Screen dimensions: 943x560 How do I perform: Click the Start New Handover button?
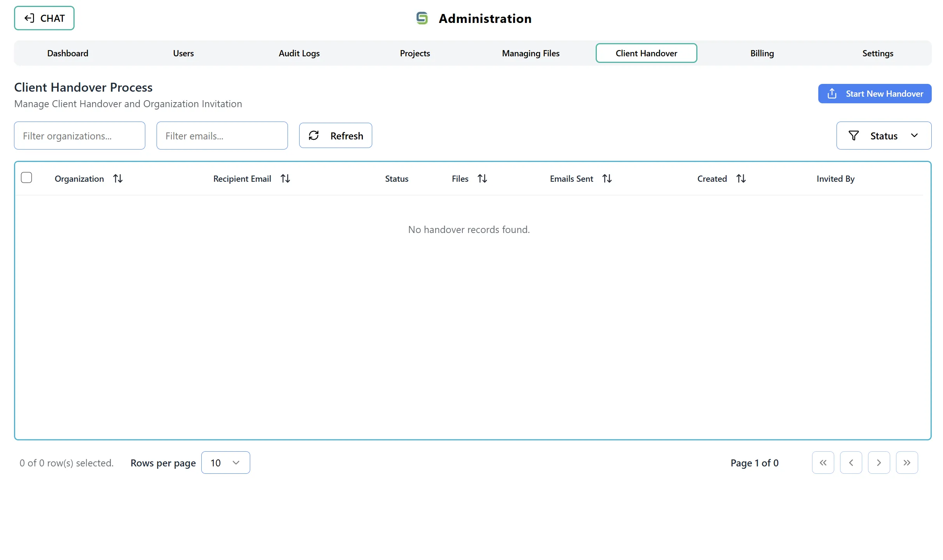click(875, 93)
